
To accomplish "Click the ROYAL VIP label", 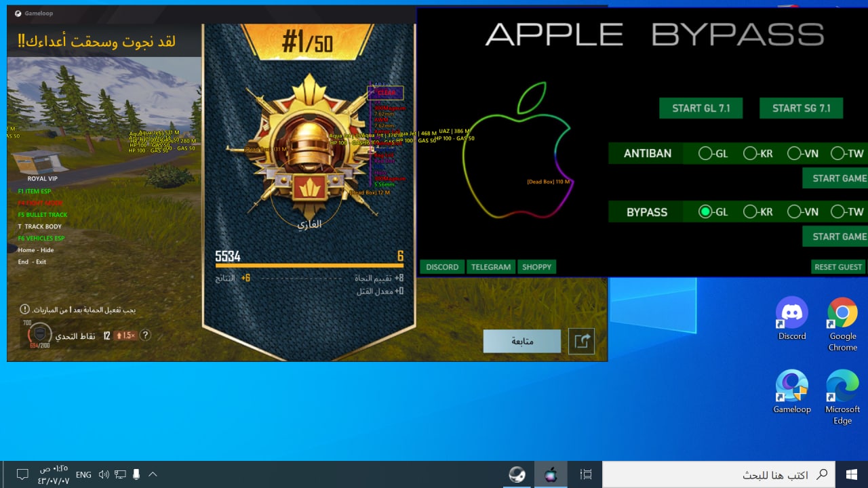I will click(42, 179).
